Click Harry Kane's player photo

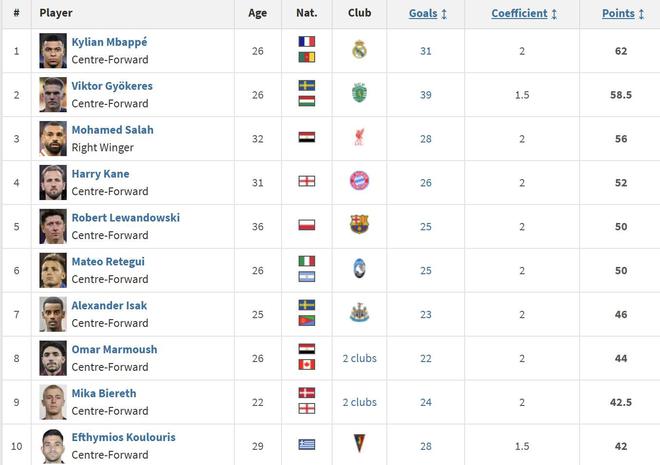point(53,182)
